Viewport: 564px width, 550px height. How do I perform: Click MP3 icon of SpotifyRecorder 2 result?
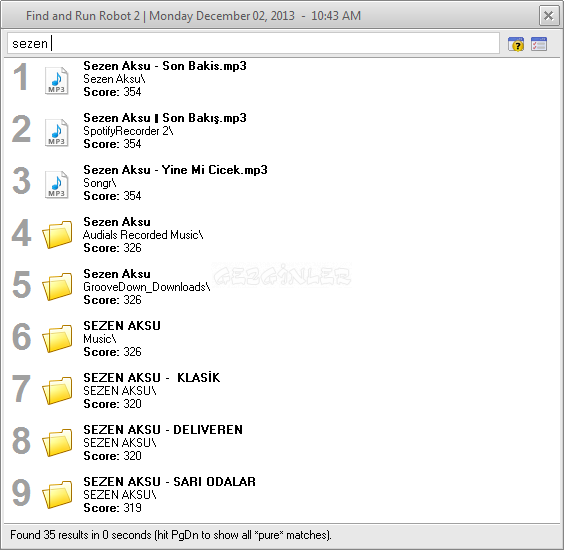tap(56, 132)
